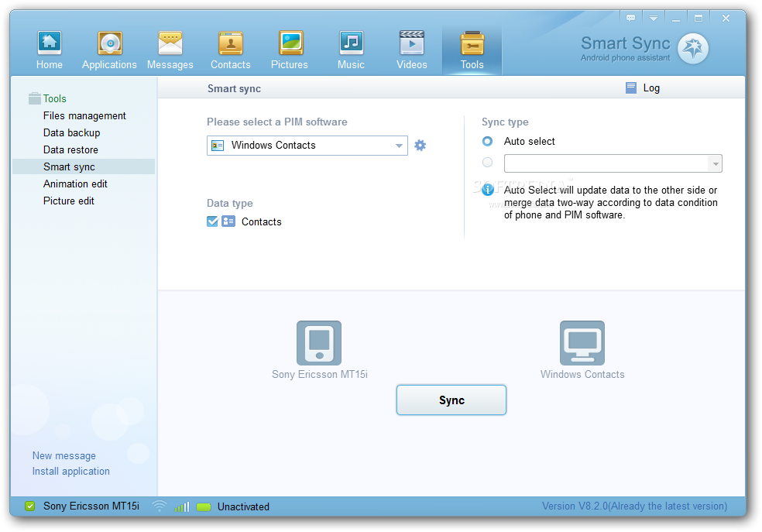Open the Videos clapperboard icon
The height and width of the screenshot is (532, 762).
click(412, 43)
